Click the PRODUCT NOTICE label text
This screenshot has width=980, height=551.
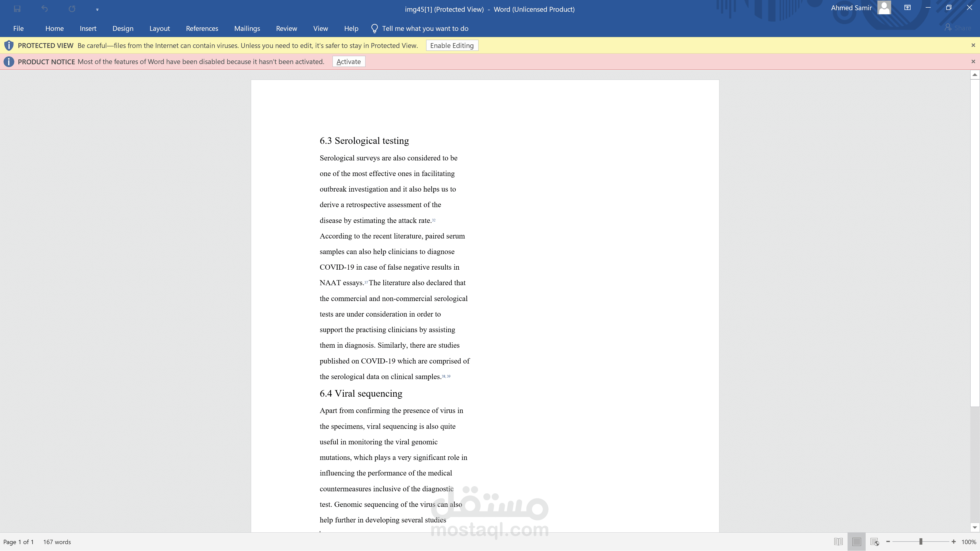pyautogui.click(x=46, y=61)
